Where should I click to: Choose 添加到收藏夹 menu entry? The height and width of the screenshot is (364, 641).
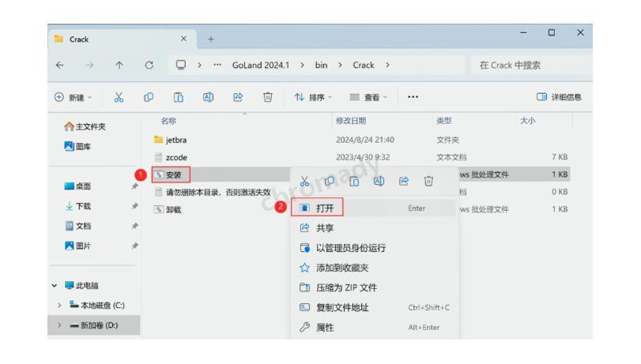tap(374, 268)
